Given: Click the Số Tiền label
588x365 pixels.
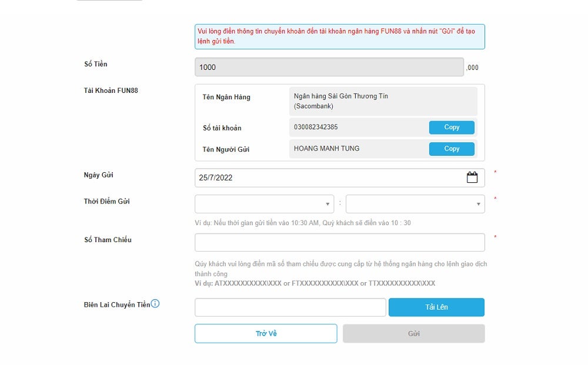Looking at the screenshot, I should tap(96, 63).
